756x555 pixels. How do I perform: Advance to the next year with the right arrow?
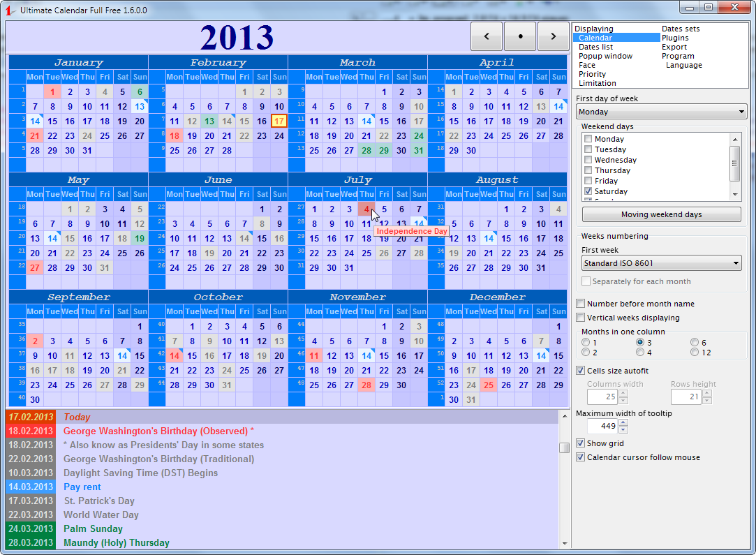pos(554,36)
